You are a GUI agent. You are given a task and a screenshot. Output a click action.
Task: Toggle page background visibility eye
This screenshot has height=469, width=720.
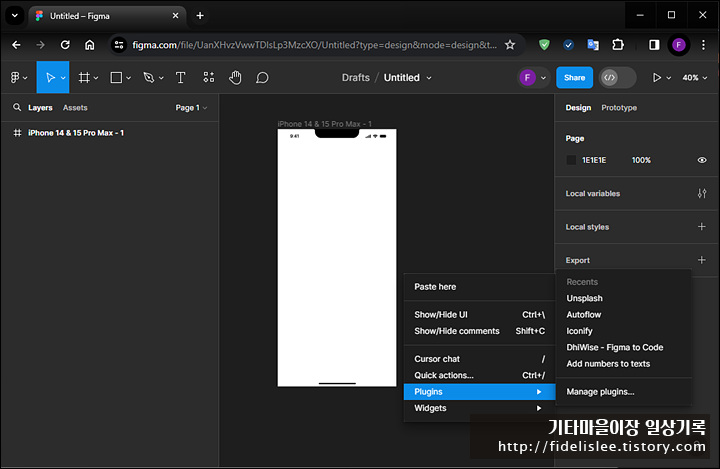(702, 160)
